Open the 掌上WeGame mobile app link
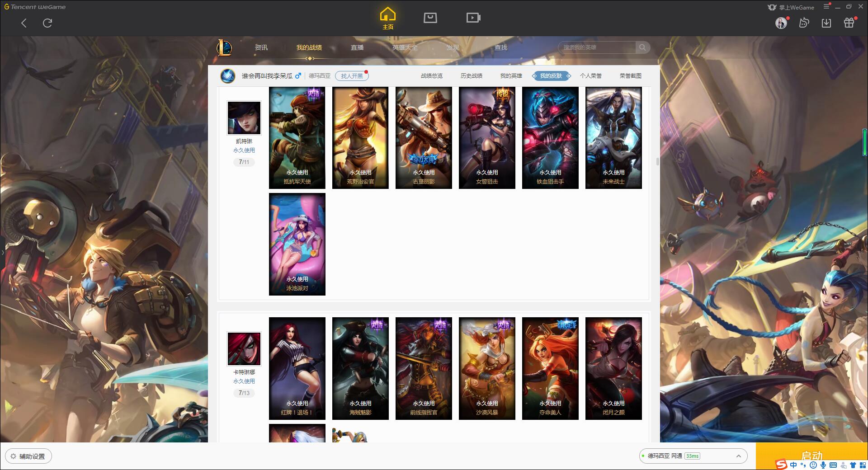Image resolution: width=868 pixels, height=470 pixels. coord(791,7)
